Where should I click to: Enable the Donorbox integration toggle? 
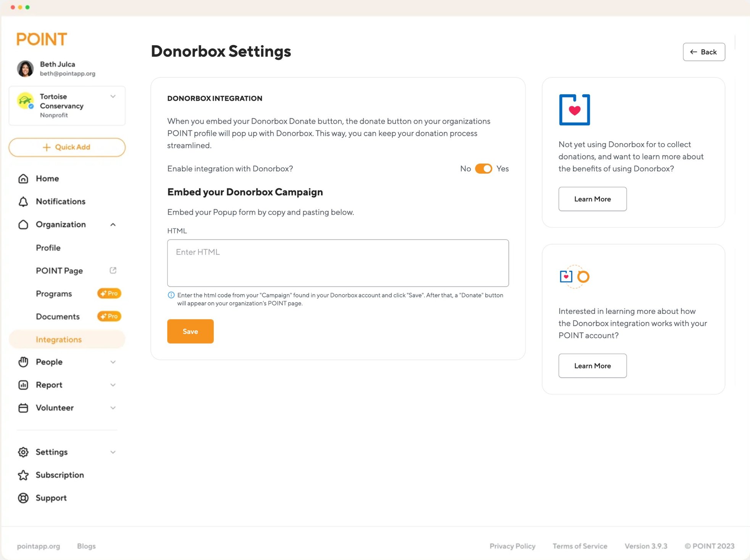(484, 168)
